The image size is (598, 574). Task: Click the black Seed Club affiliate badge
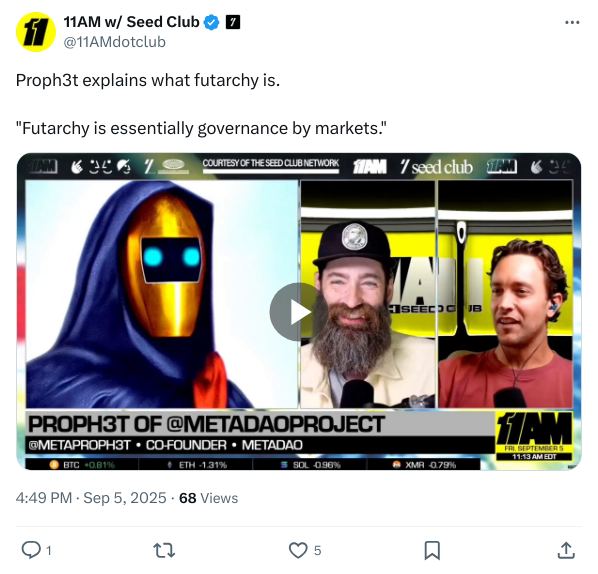coord(233,22)
